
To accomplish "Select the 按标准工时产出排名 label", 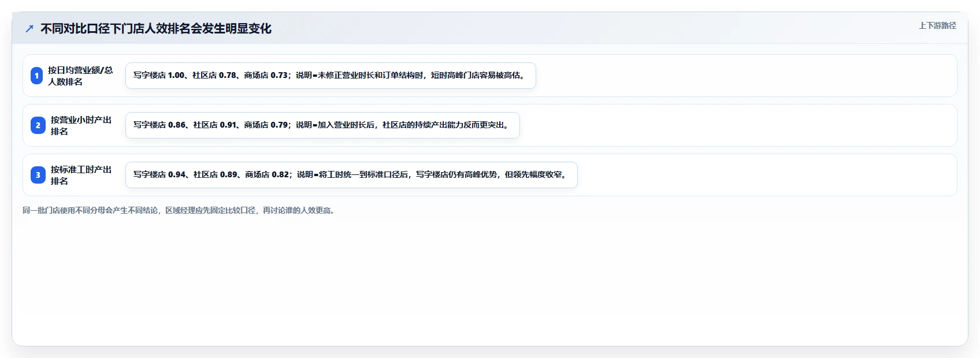I will click(x=81, y=175).
